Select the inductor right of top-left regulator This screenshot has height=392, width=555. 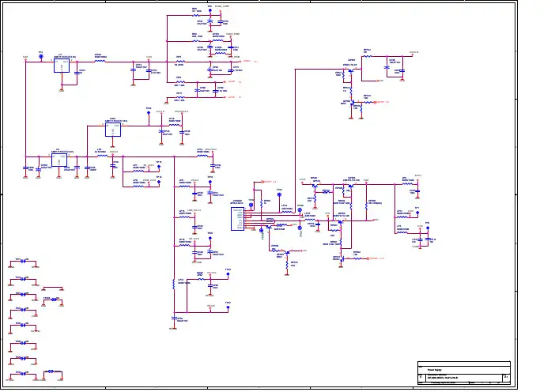click(100, 61)
